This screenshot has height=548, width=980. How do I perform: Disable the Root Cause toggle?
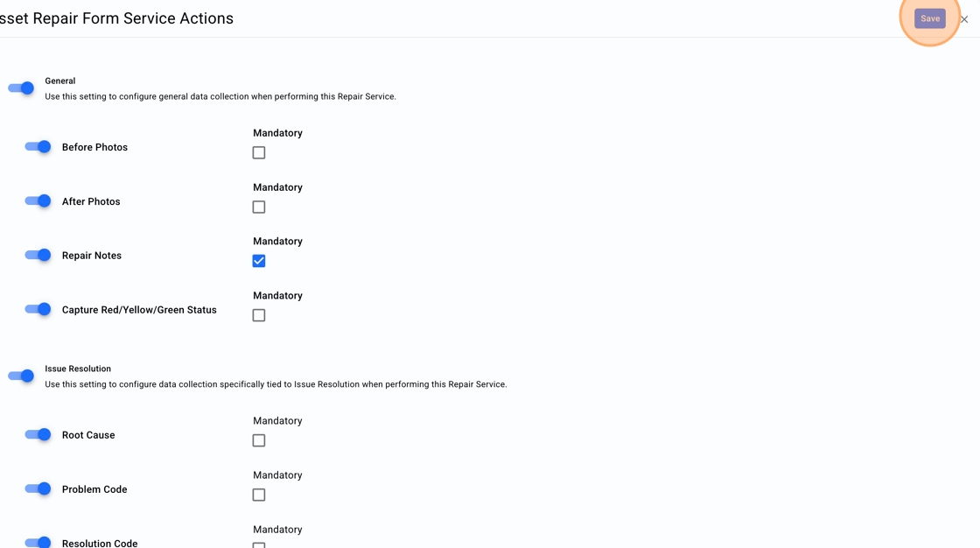38,435
